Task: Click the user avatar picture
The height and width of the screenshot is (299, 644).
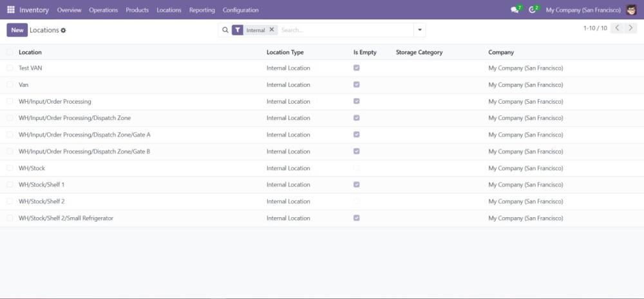Action: [x=631, y=10]
